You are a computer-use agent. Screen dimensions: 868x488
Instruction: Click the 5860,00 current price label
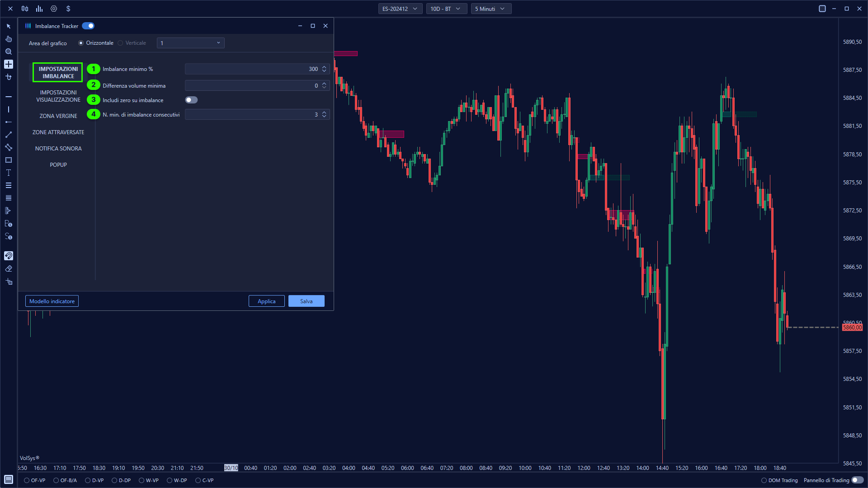click(x=852, y=327)
